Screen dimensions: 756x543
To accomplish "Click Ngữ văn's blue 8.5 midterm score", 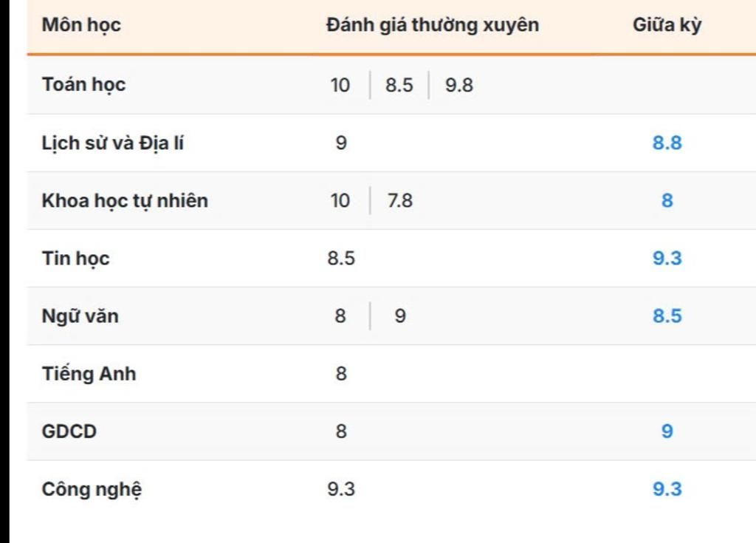I will click(x=667, y=316).
